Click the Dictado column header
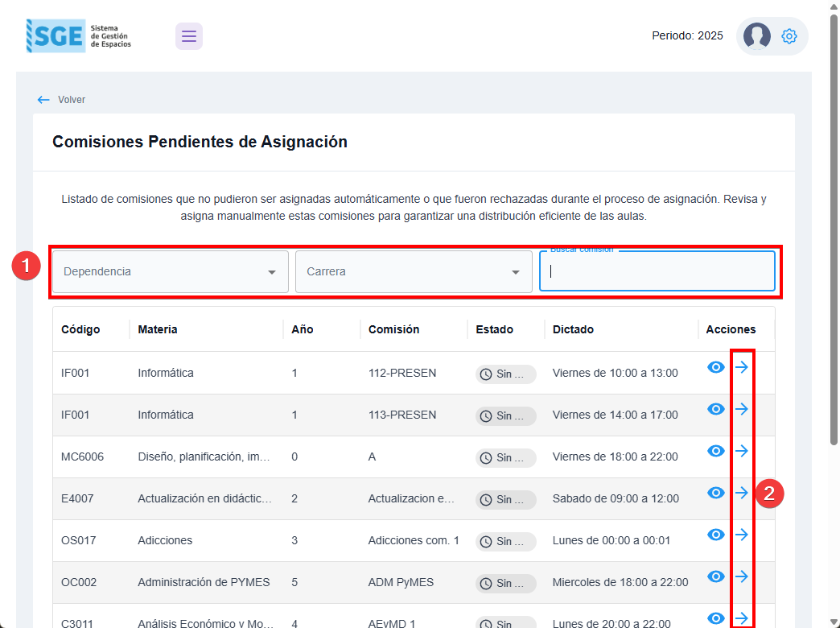 point(573,329)
